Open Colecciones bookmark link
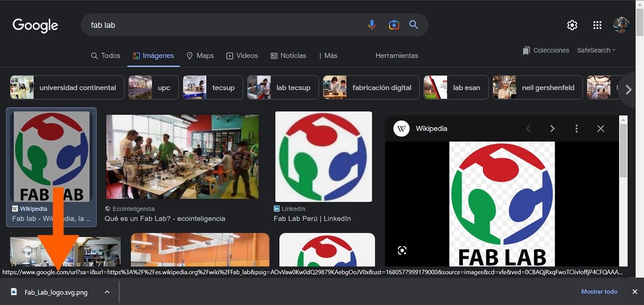This screenshot has height=305, width=644. point(546,50)
